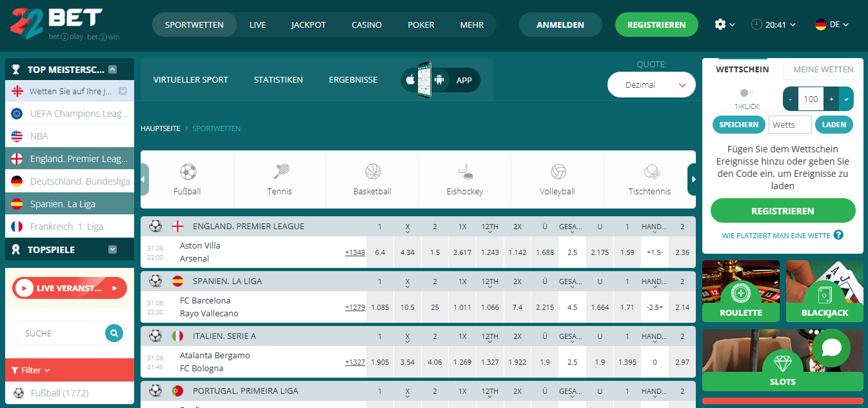
Task: Select Deutschland. Bundesliga in sidebar
Action: [x=70, y=181]
